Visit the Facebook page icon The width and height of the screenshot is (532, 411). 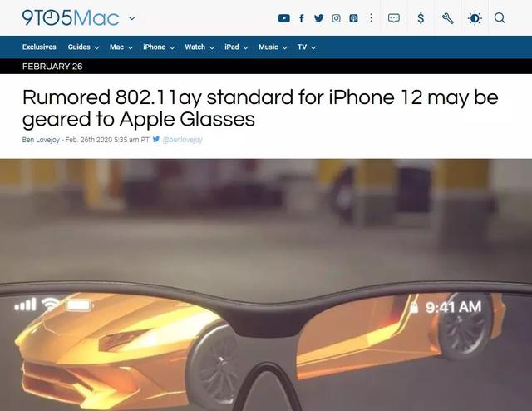(x=301, y=18)
